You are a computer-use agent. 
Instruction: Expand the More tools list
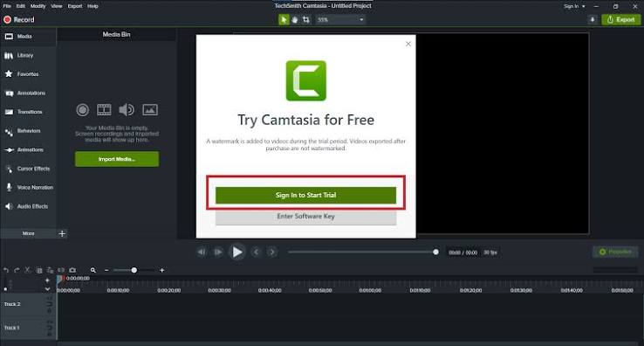(28, 233)
